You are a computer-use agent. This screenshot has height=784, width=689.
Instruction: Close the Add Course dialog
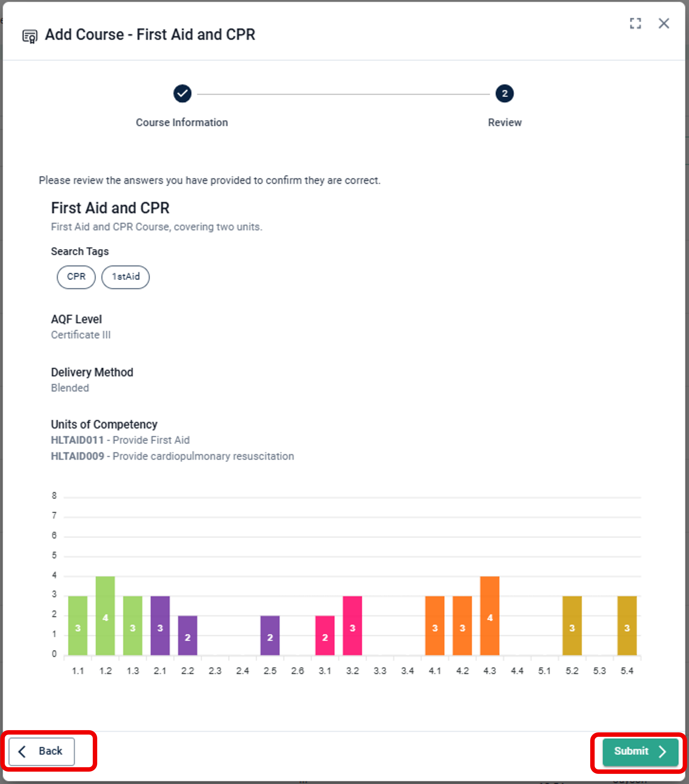(664, 23)
